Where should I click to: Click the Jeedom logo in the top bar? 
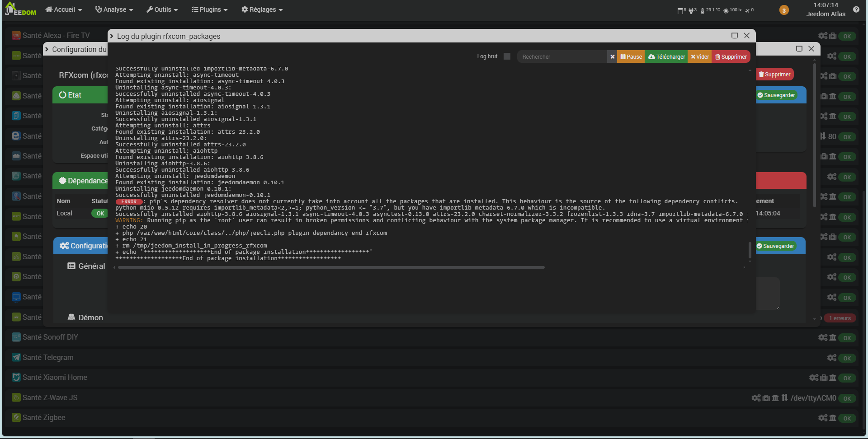click(20, 9)
